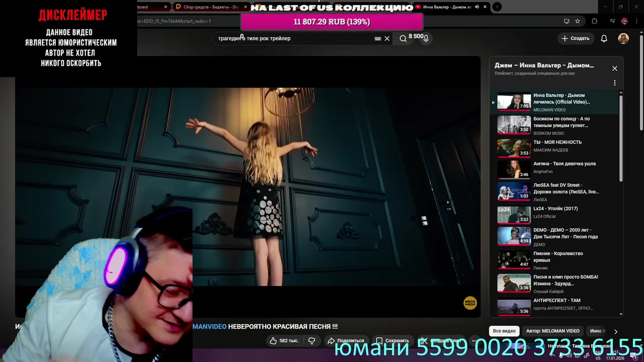The height and width of the screenshot is (362, 644).
Task: Open the on-screen keyboard icon in search box
Action: (x=378, y=38)
